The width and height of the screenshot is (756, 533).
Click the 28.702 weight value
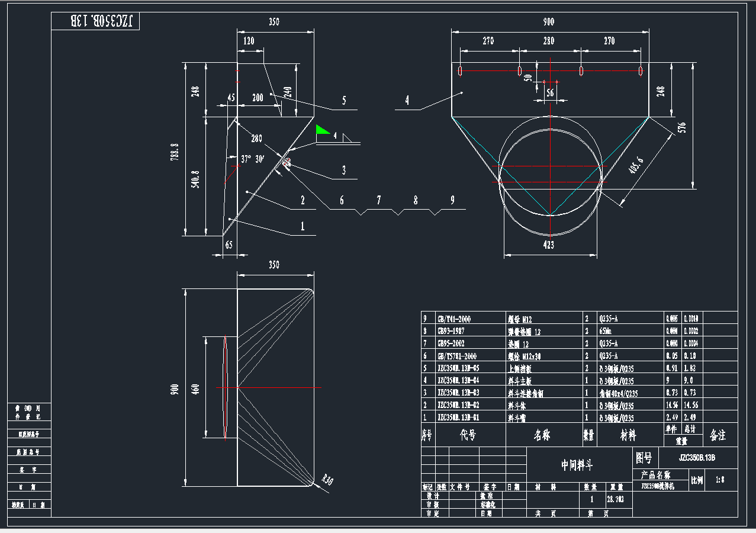616,499
